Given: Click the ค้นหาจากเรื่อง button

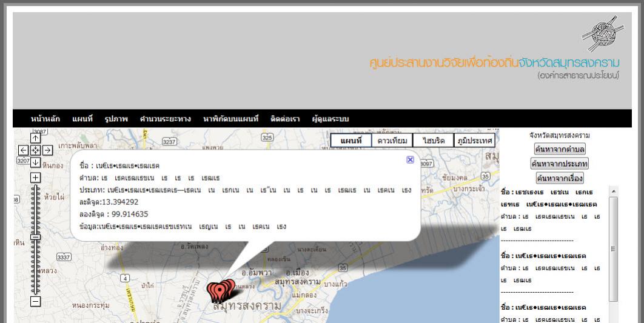Looking at the screenshot, I should pyautogui.click(x=559, y=178).
